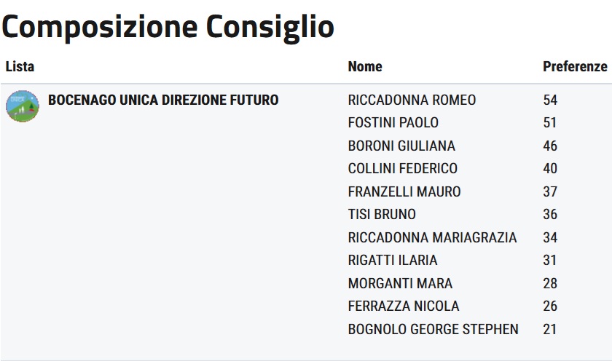
Task: Click the Lista column header
Action: (20, 66)
